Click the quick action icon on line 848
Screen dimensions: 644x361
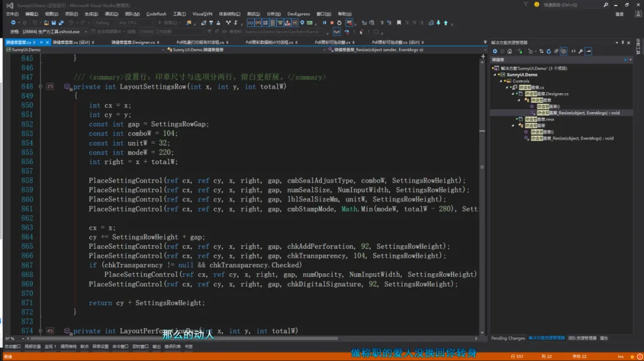coord(67,87)
